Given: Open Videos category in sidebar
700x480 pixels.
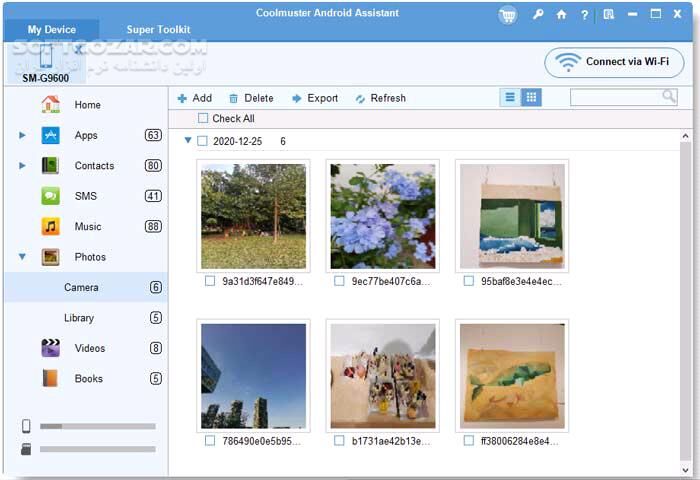Looking at the screenshot, I should [x=89, y=348].
